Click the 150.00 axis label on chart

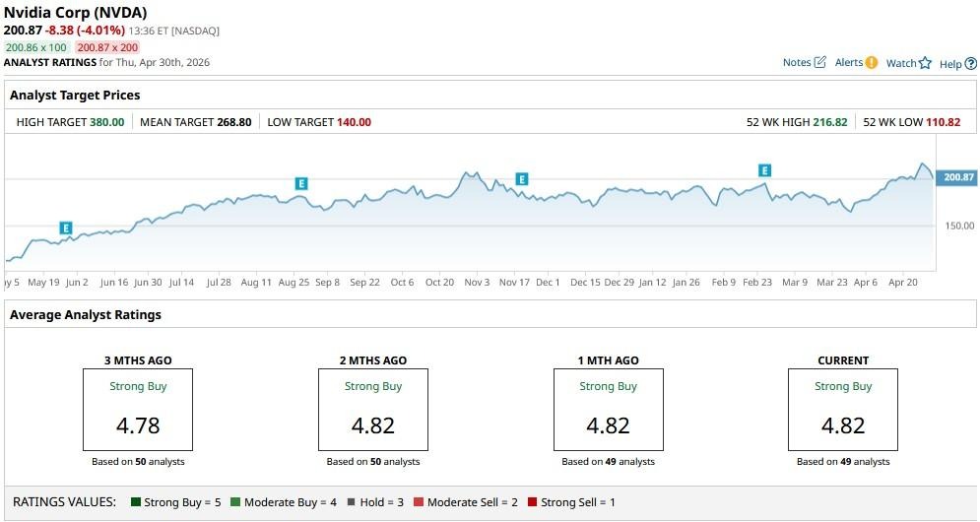[x=959, y=226]
